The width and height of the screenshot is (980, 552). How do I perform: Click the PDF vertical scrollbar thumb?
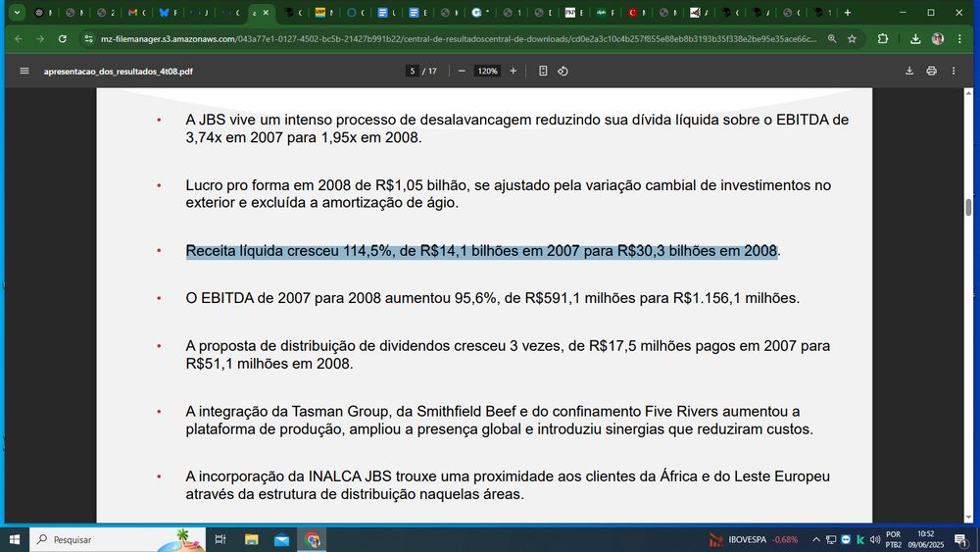tap(968, 207)
